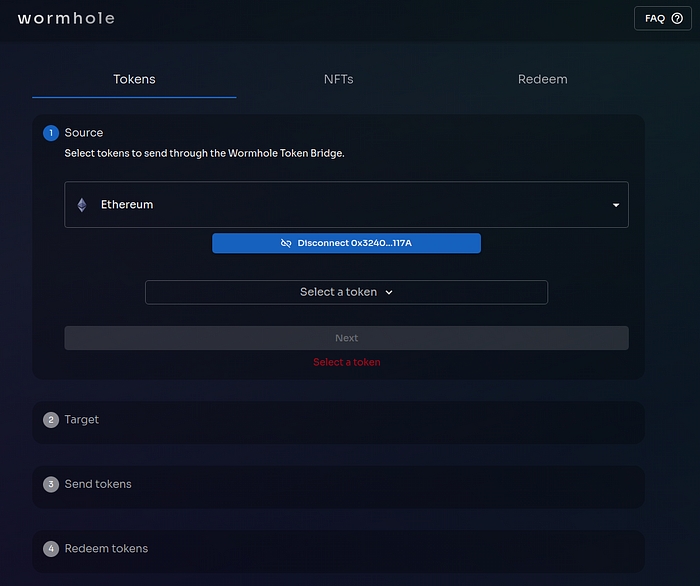700x586 pixels.
Task: Click the chevron beside Select a token
Action: coord(389,292)
